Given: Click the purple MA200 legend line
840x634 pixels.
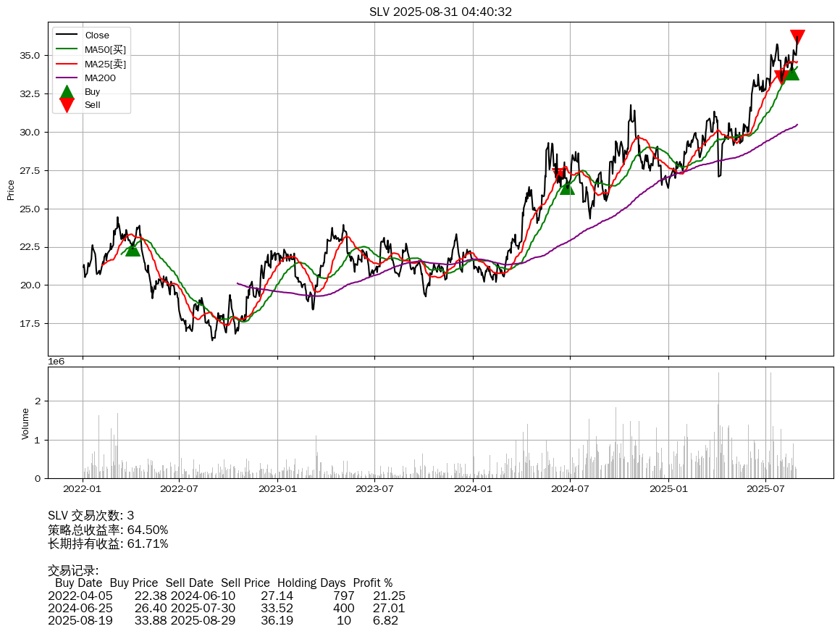Looking at the screenshot, I should click(x=67, y=78).
